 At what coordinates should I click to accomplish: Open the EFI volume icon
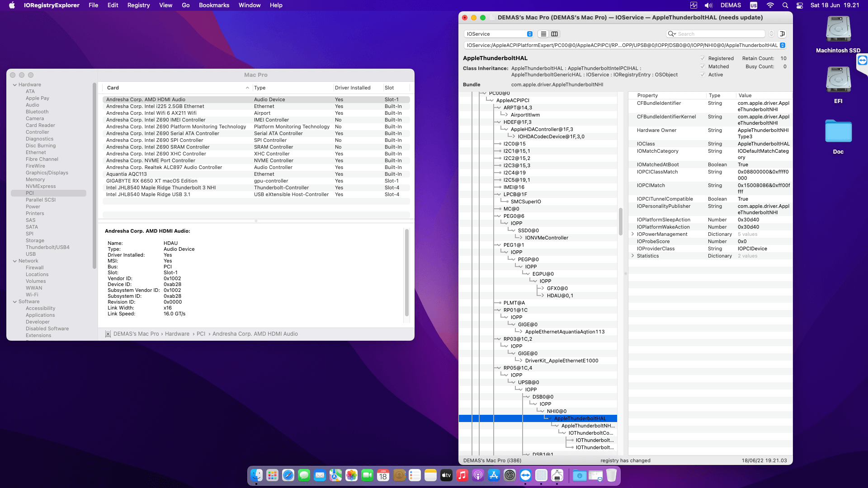(838, 80)
